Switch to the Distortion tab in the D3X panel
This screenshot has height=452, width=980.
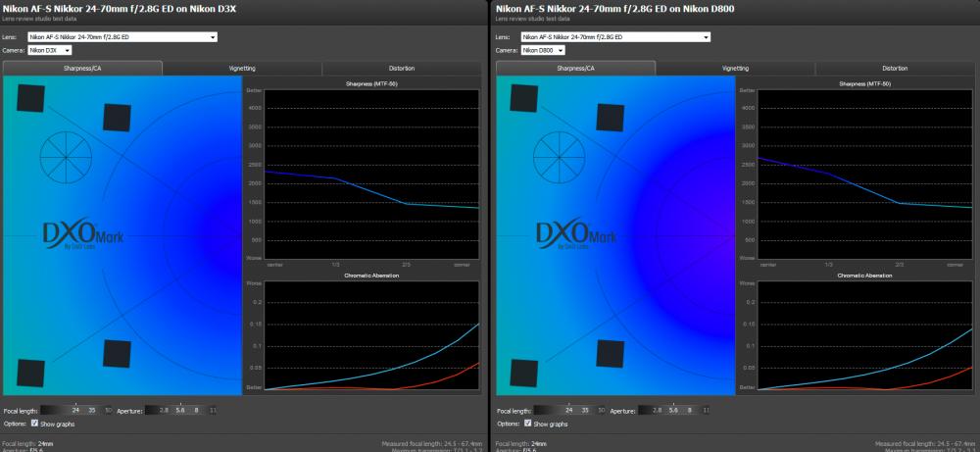click(x=402, y=69)
